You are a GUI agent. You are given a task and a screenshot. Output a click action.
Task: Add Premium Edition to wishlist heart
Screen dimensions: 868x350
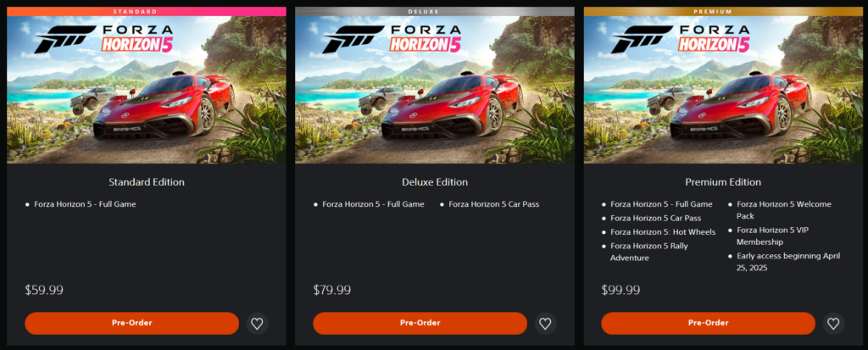tap(834, 324)
